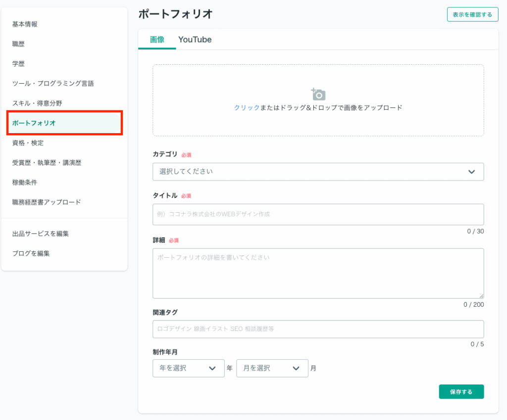Open 基本情報 in the sidebar
507x420 pixels.
(25, 24)
